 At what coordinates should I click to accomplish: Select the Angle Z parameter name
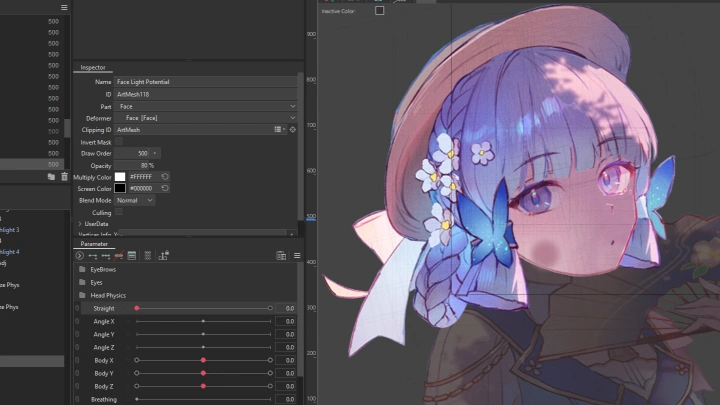click(104, 348)
